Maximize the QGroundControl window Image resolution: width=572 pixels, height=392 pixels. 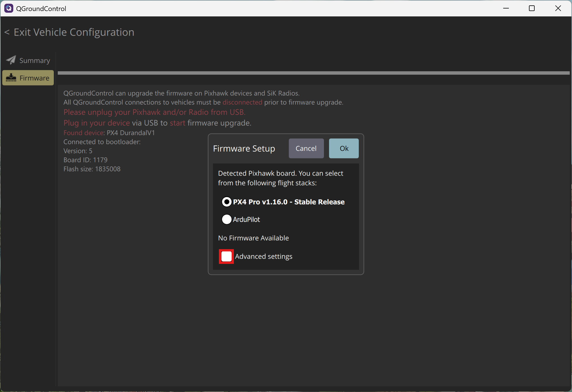(532, 8)
